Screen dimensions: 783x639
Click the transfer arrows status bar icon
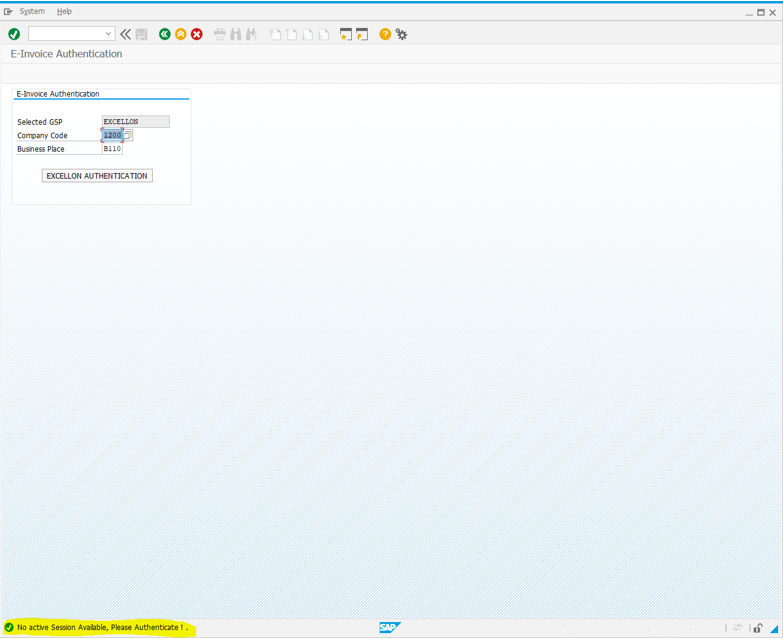point(738,628)
